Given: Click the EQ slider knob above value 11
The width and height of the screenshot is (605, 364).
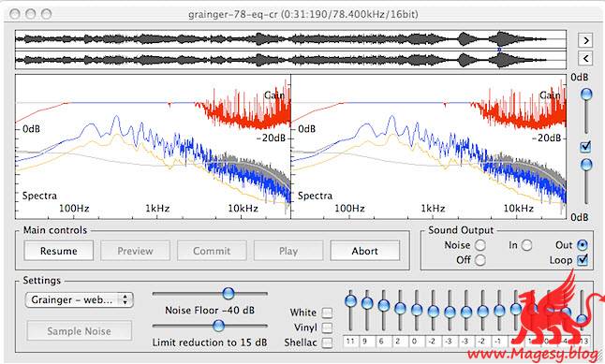Looking at the screenshot, I should click(x=350, y=301).
